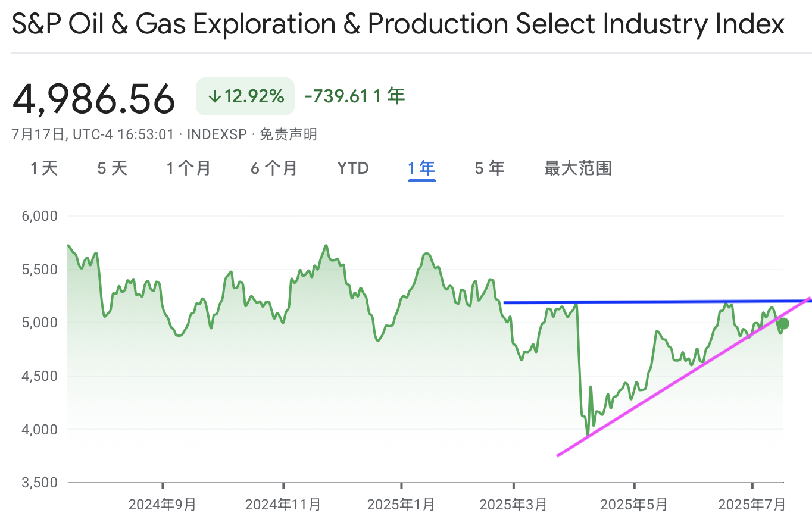Screen dimensions: 812x513
Task: Choose the 1 个月 time range
Action: point(189,168)
